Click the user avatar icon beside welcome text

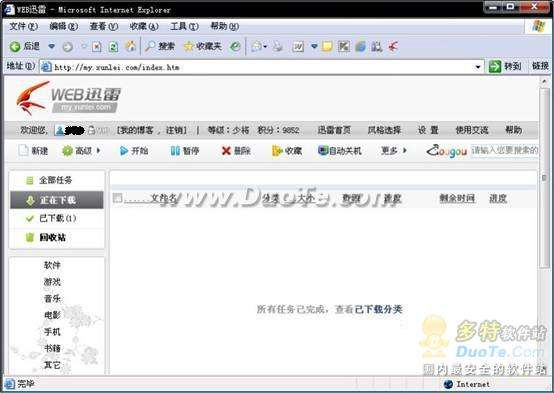tap(59, 131)
